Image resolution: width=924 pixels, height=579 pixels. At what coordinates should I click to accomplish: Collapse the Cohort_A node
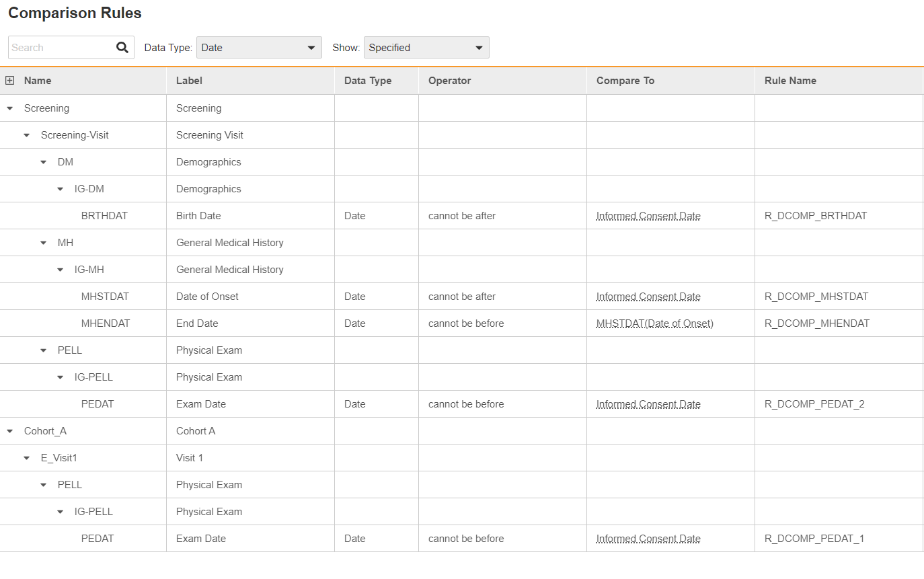coord(10,431)
